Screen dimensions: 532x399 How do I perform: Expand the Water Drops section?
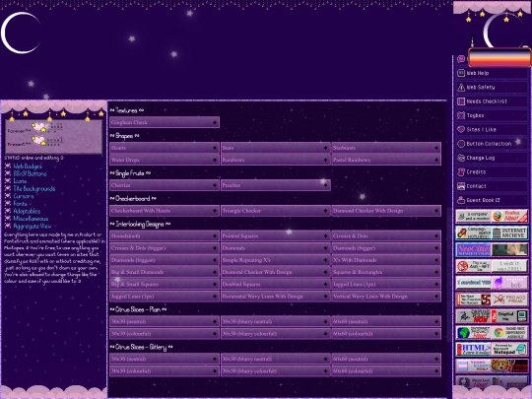click(165, 160)
